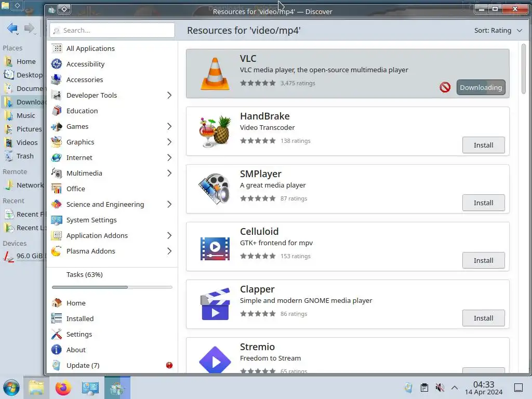Select All Applications category icon
This screenshot has width=532, height=399.
(57, 48)
